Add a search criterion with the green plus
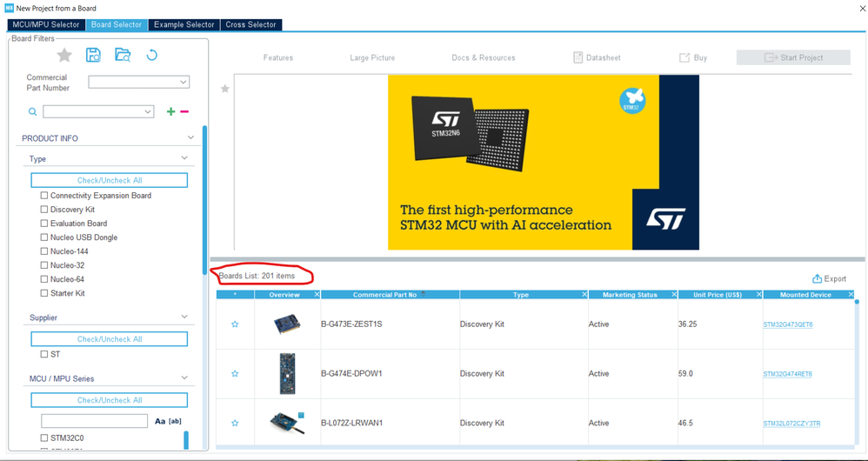 171,112
